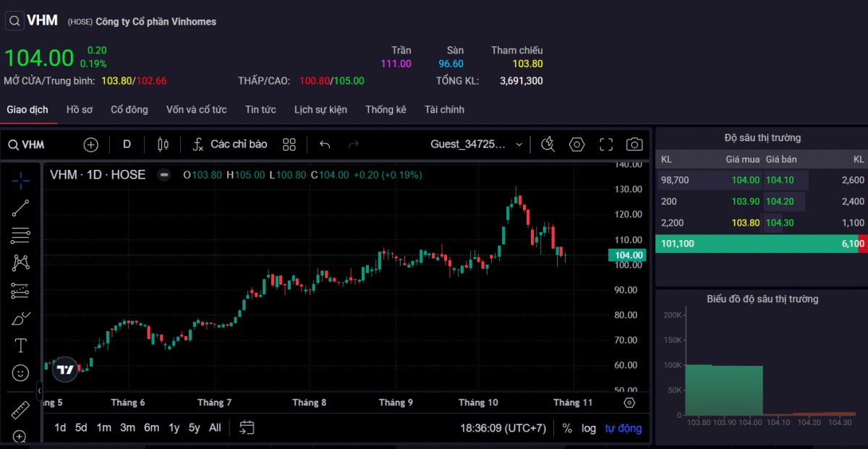Open Các chỉ báo indicators
Image resolution: width=868 pixels, height=449 pixels.
click(229, 145)
